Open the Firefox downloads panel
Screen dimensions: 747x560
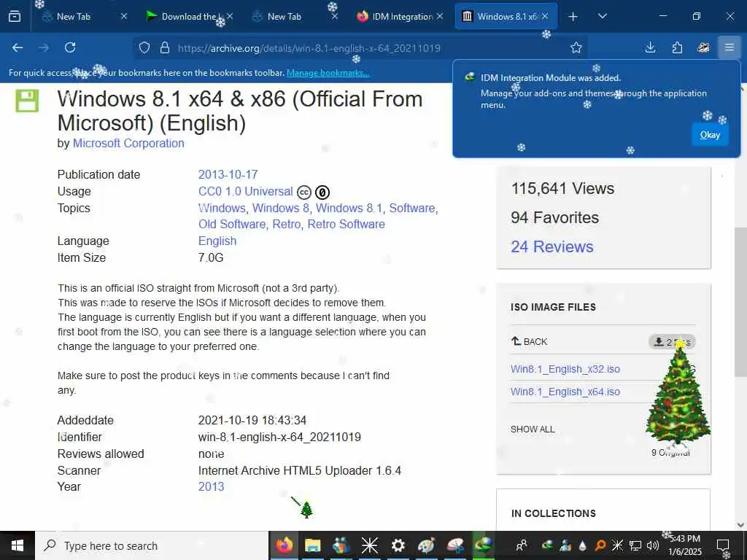(650, 47)
